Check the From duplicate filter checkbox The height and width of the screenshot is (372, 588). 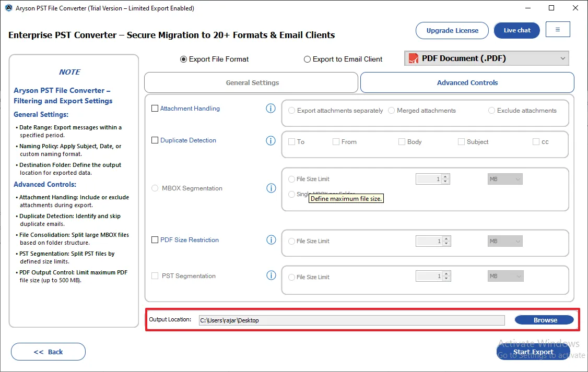[x=336, y=141]
